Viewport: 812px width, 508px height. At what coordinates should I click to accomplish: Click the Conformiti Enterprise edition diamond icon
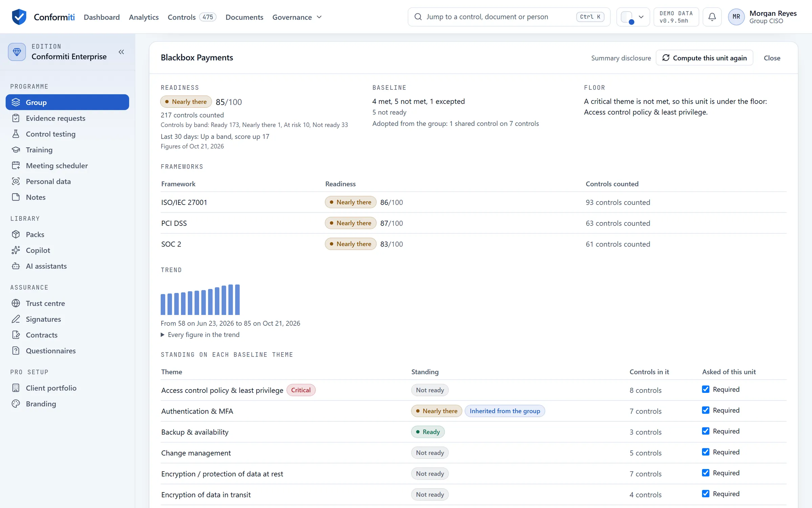[x=17, y=52]
